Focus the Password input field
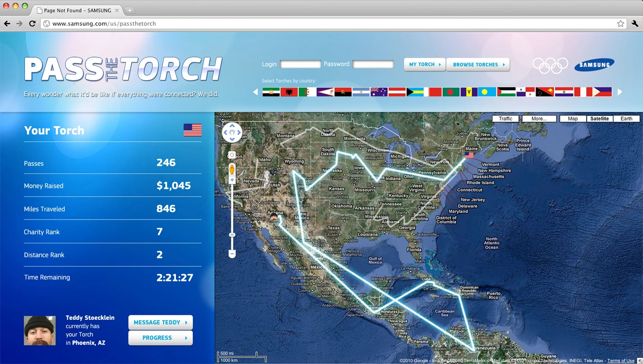Screen dimensions: 643x364 [x=373, y=65]
